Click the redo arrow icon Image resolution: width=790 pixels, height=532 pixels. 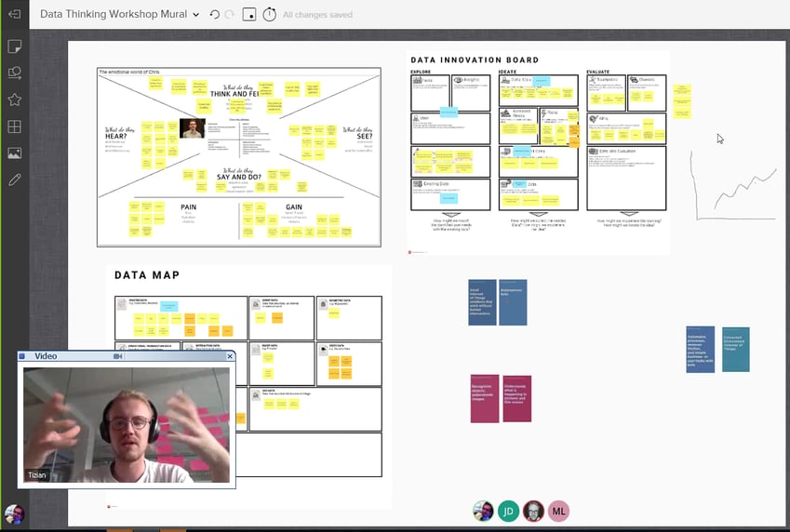pos(230,15)
